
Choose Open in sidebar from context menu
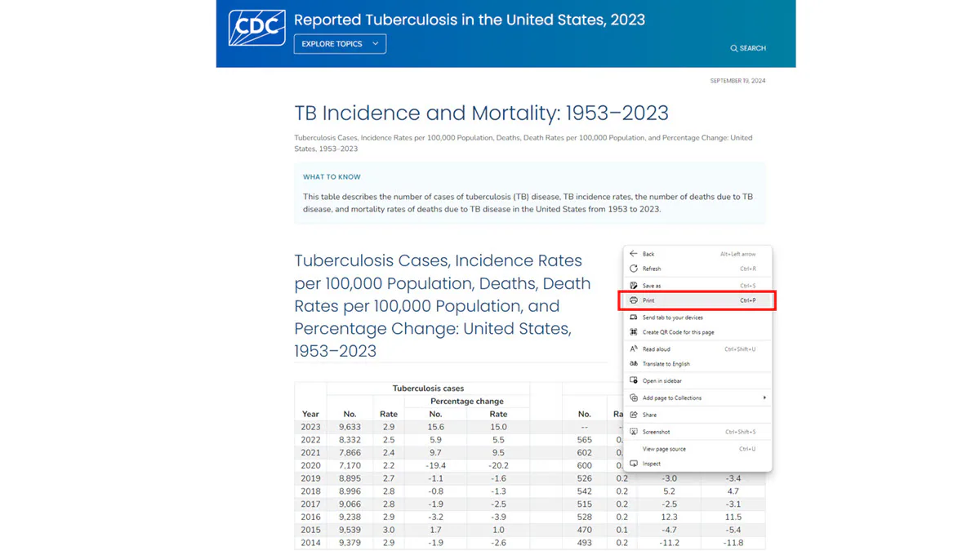[x=661, y=381]
